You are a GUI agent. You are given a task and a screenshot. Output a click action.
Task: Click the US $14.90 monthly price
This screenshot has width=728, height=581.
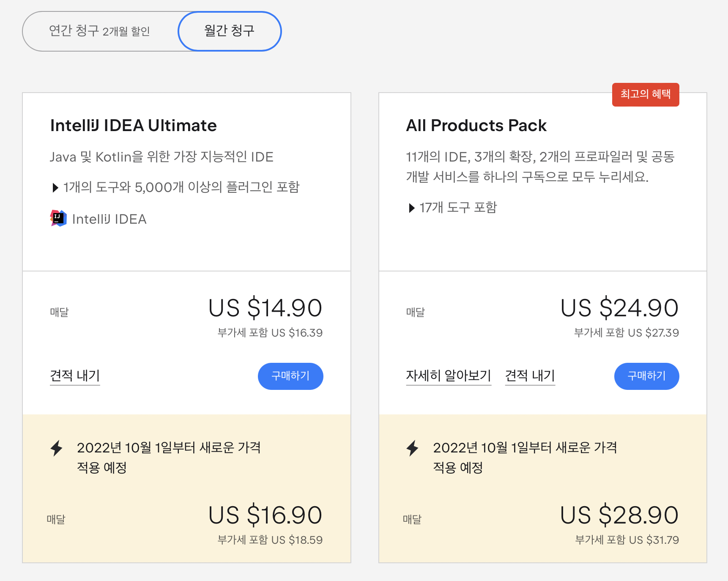click(265, 308)
